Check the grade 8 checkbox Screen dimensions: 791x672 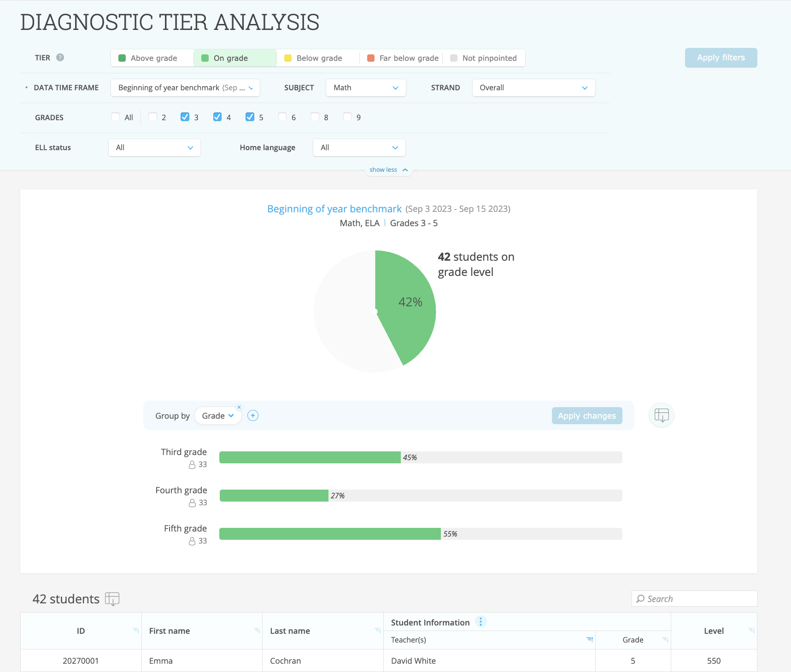tap(315, 117)
